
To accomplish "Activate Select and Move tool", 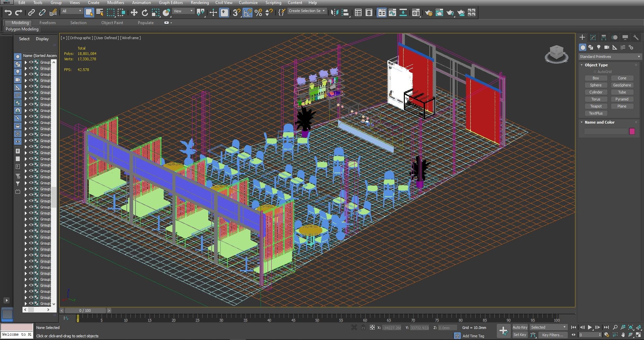I will (x=134, y=13).
